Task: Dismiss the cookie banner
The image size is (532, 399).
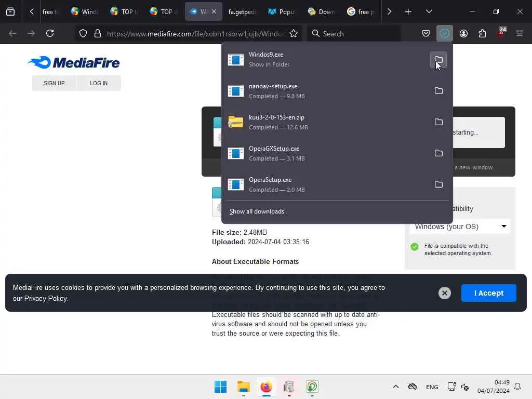Action: 445,293
